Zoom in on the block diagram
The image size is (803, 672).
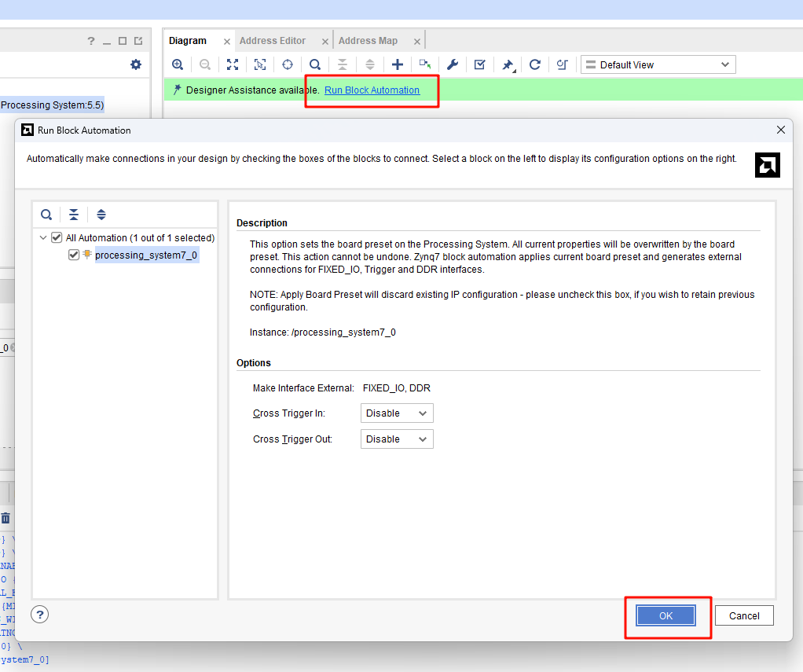(x=178, y=64)
